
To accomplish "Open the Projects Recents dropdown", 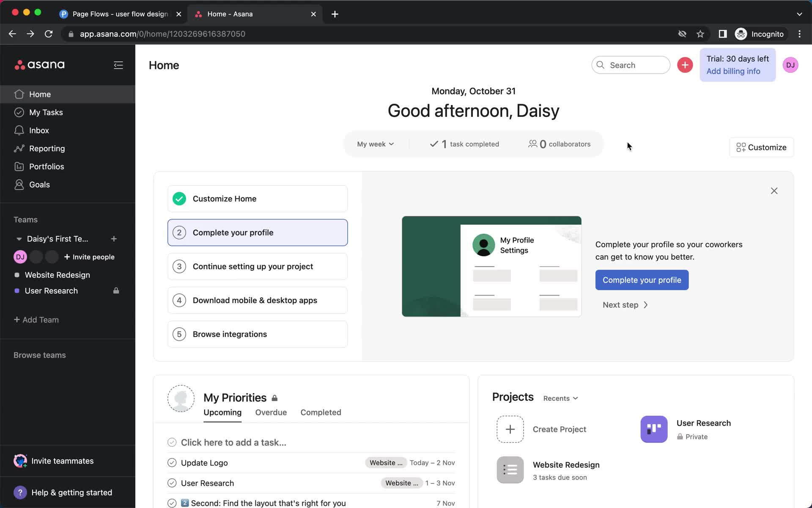I will pos(560,398).
